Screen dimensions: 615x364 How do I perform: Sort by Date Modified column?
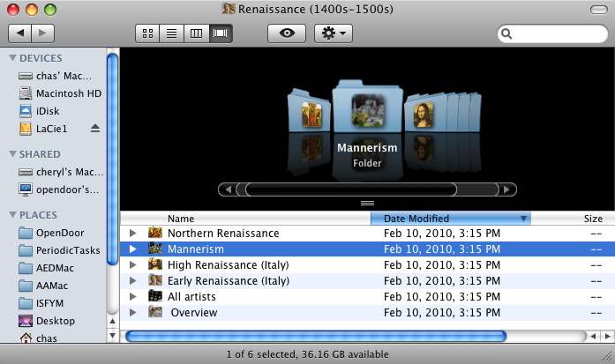[451, 219]
